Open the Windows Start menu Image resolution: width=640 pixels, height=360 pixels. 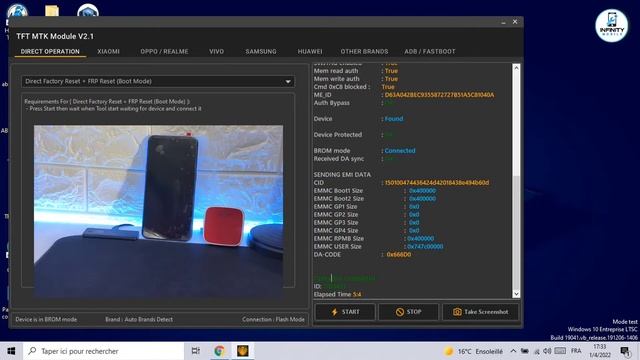pyautogui.click(x=11, y=351)
